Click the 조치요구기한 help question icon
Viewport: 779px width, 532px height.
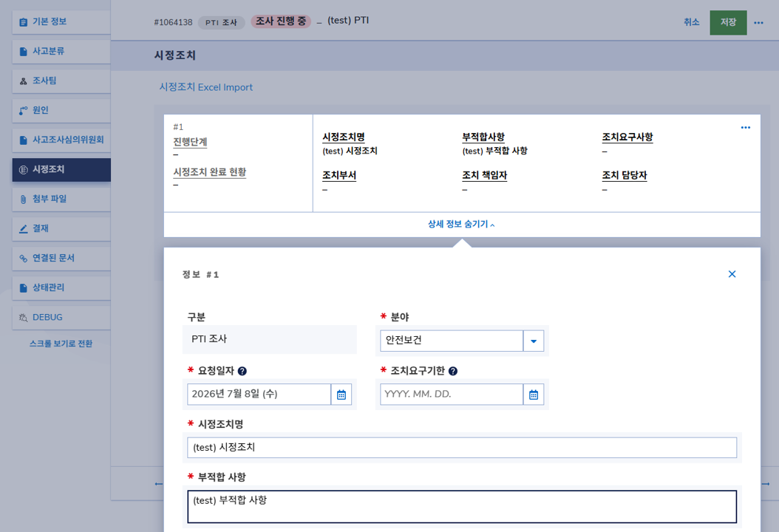[x=452, y=371]
